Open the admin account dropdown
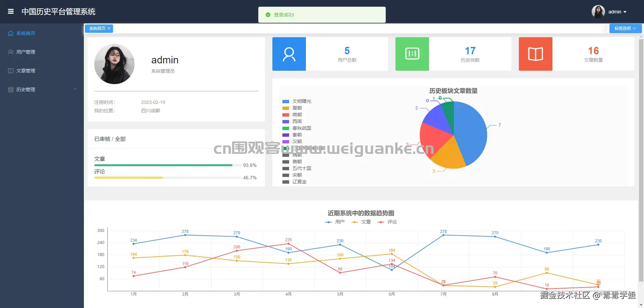The height and width of the screenshot is (308, 644). (x=617, y=12)
